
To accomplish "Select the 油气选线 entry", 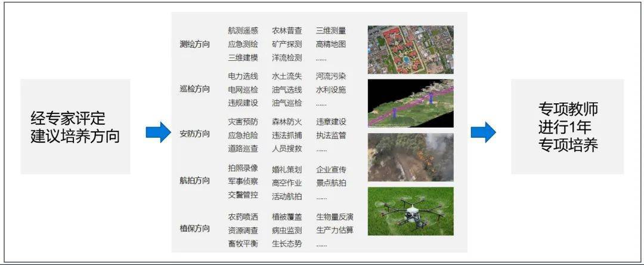I will click(287, 90).
